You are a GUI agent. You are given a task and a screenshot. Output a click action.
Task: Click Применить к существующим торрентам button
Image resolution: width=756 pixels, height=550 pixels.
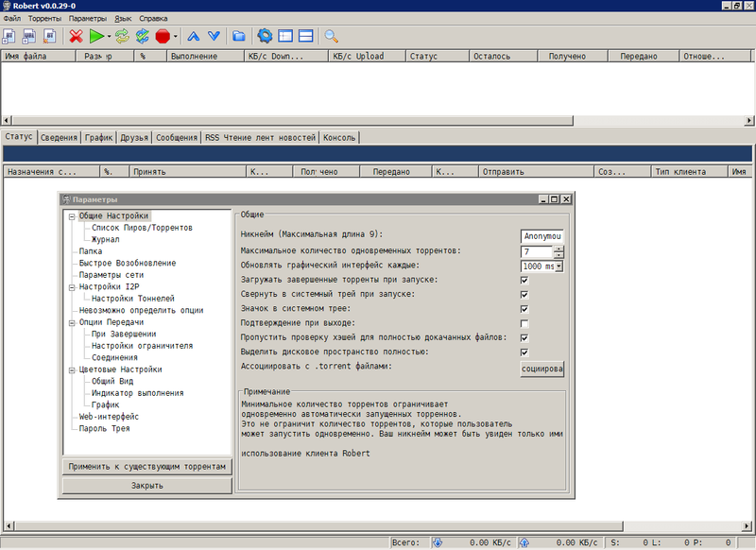click(147, 467)
